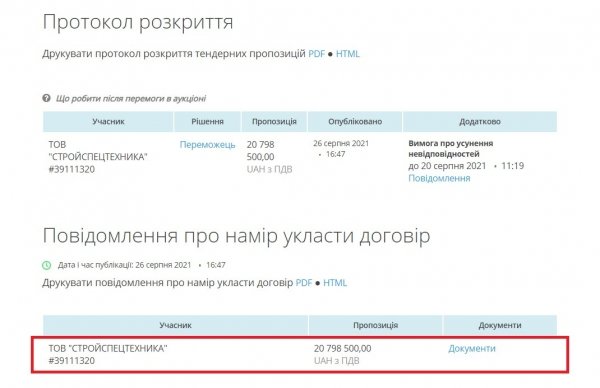This screenshot has width=600, height=388.
Task: Open the 'Повідомлення' link in Додатково column
Action: pos(439,178)
